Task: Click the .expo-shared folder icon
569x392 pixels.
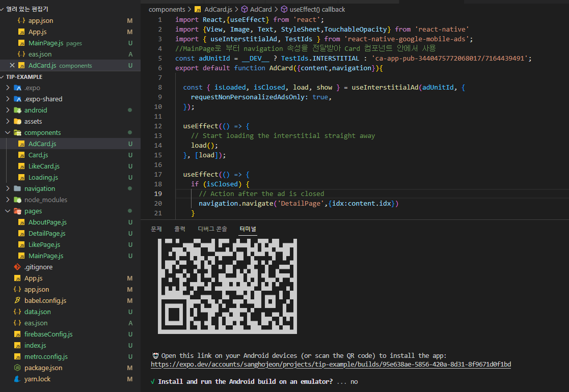Action: (x=17, y=99)
